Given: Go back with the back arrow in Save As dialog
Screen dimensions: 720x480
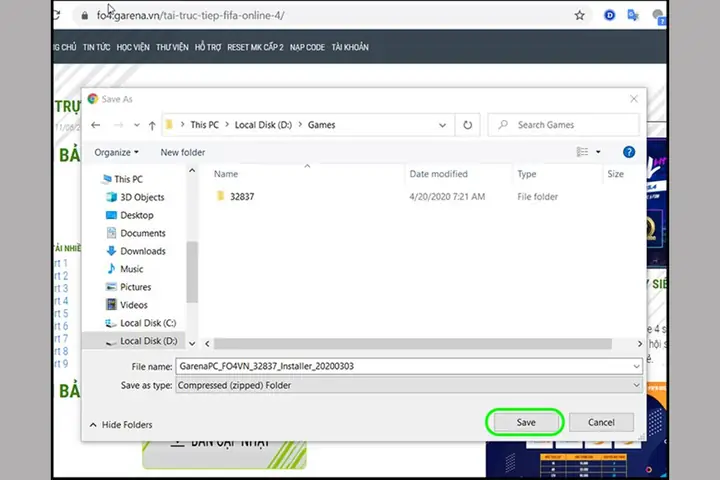Looking at the screenshot, I should pyautogui.click(x=96, y=125).
